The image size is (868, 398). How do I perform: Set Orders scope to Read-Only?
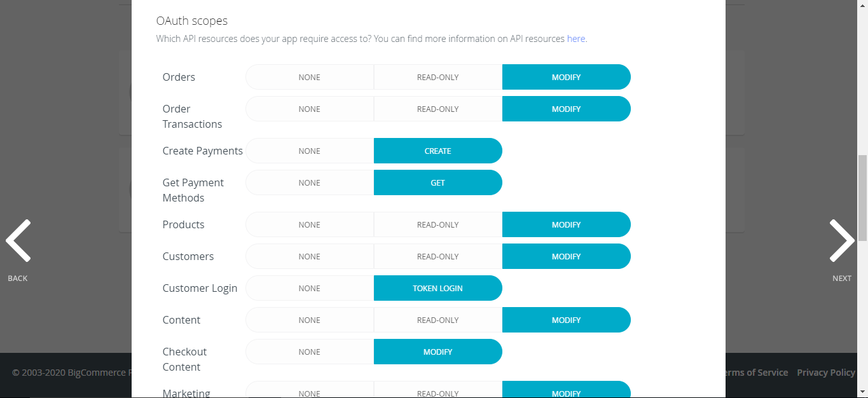tap(437, 77)
